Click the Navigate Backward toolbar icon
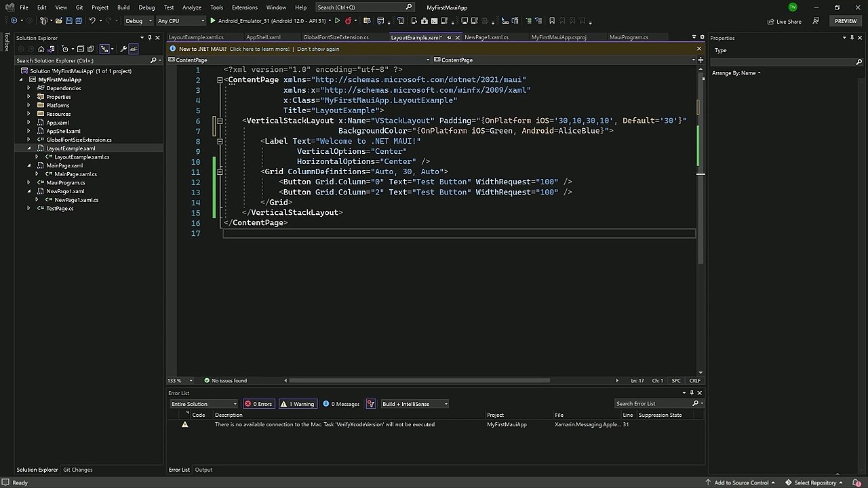This screenshot has height=488, width=868. click(14, 20)
